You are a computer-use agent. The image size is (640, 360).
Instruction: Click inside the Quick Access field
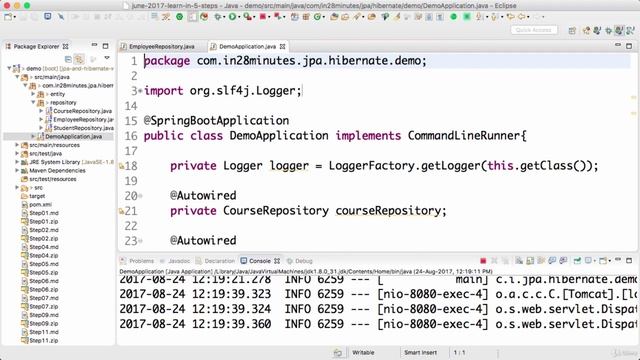[534, 30]
